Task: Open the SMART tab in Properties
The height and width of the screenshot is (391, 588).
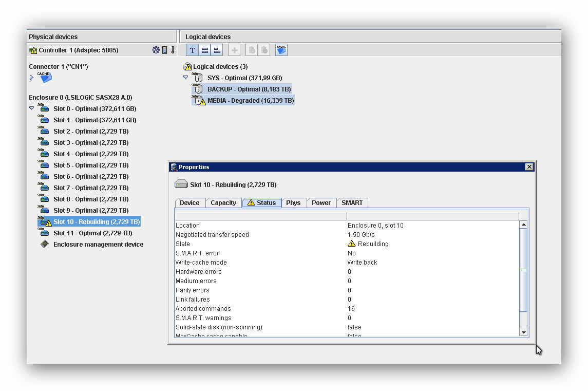Action: [352, 202]
